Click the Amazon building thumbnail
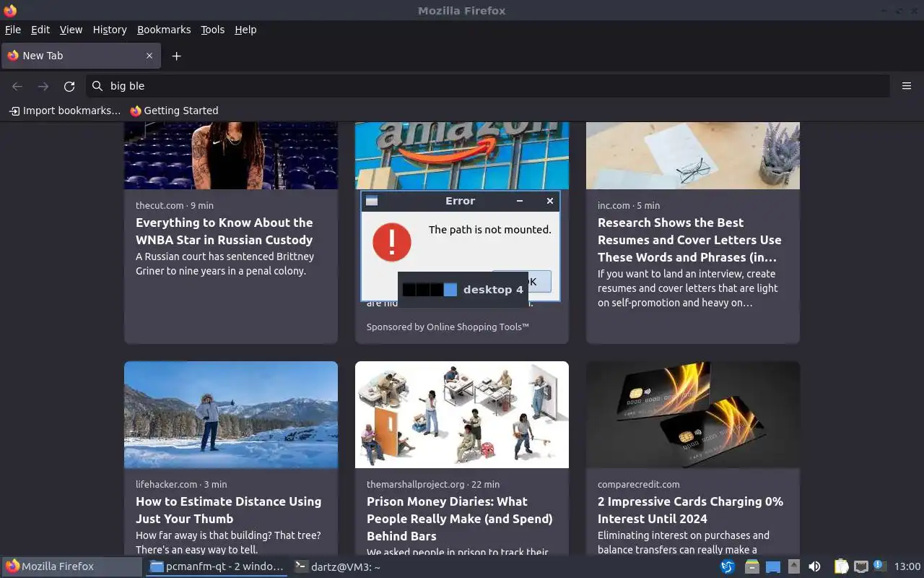The image size is (924, 578). click(x=462, y=155)
